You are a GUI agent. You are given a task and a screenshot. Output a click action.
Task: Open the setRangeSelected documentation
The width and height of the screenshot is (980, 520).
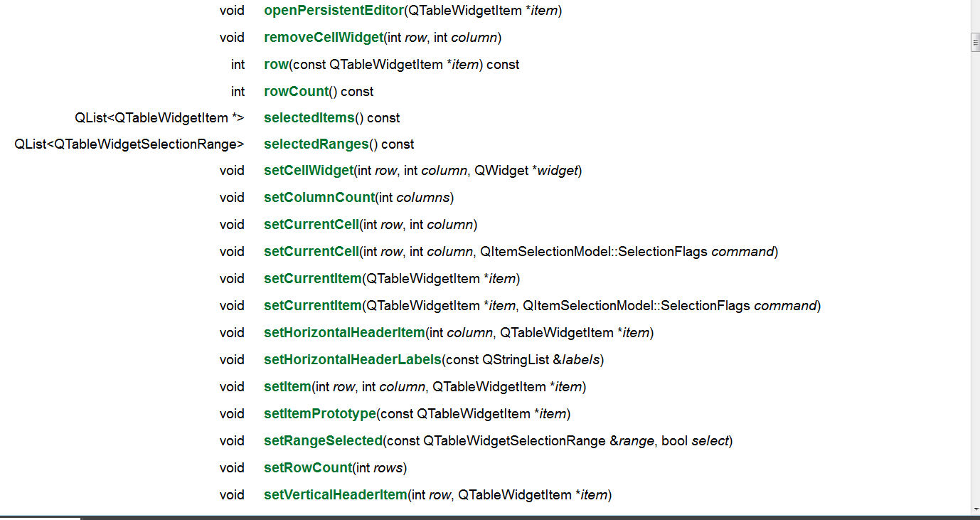tap(323, 440)
